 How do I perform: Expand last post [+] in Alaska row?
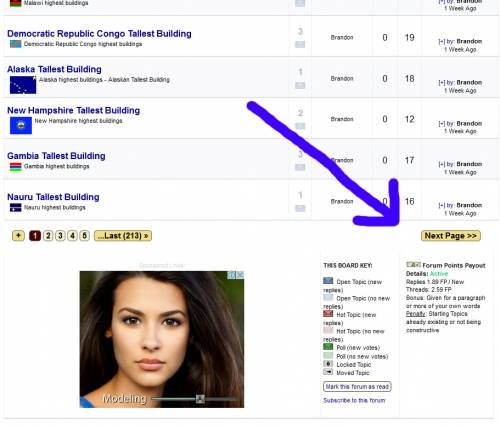click(441, 82)
